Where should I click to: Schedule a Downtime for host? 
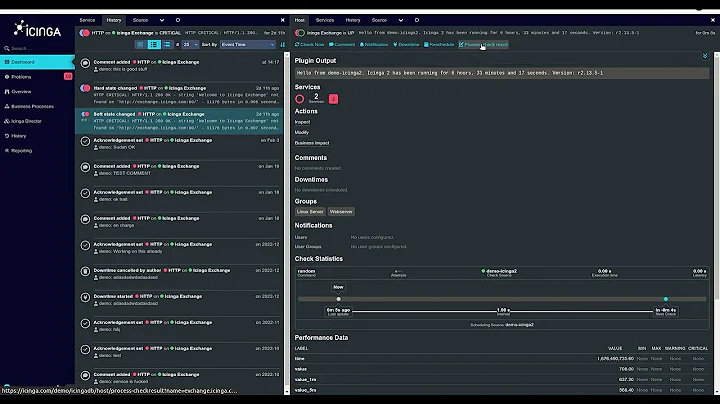pyautogui.click(x=406, y=45)
